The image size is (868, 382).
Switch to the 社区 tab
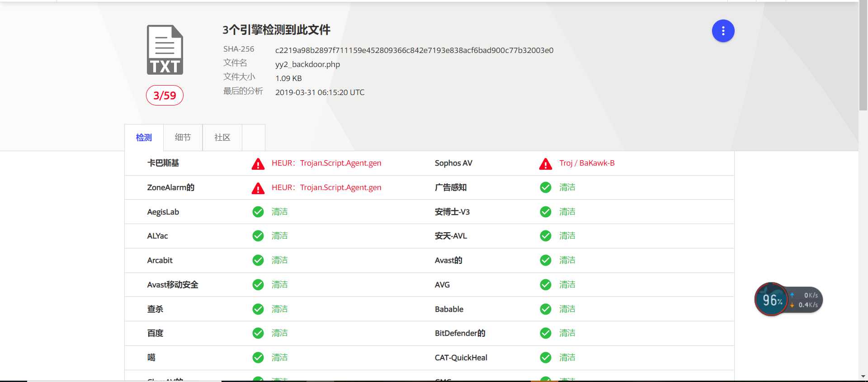click(222, 137)
